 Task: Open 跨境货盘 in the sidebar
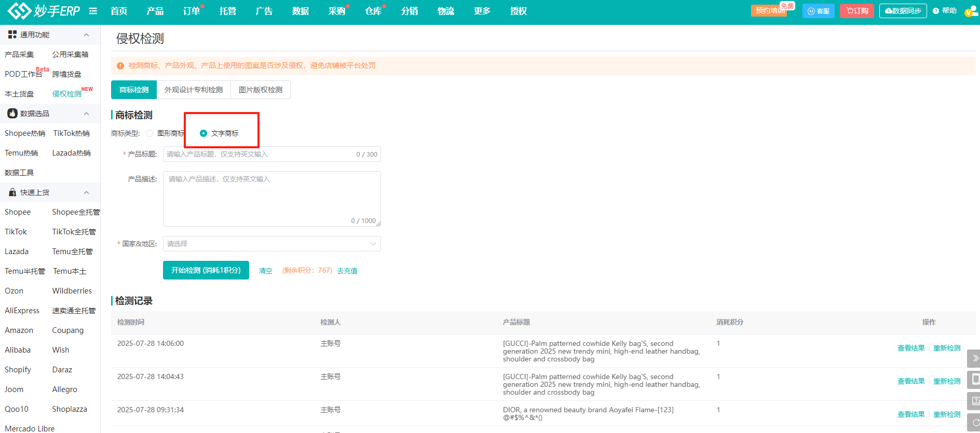point(66,74)
